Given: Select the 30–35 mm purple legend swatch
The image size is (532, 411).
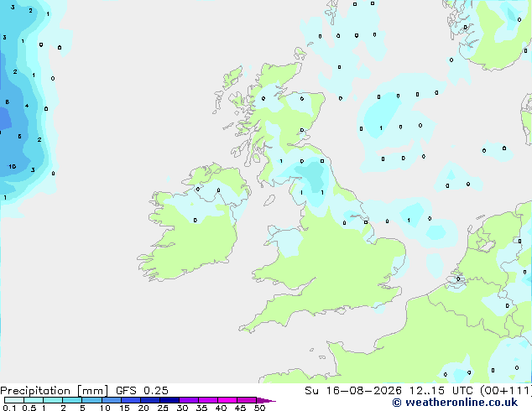Looking at the screenshot, I should point(189,400).
